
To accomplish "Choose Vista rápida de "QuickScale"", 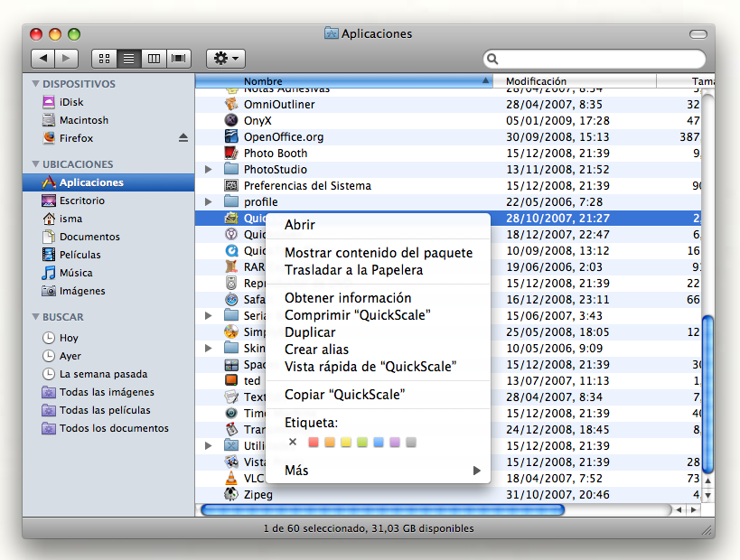I will click(x=378, y=367).
